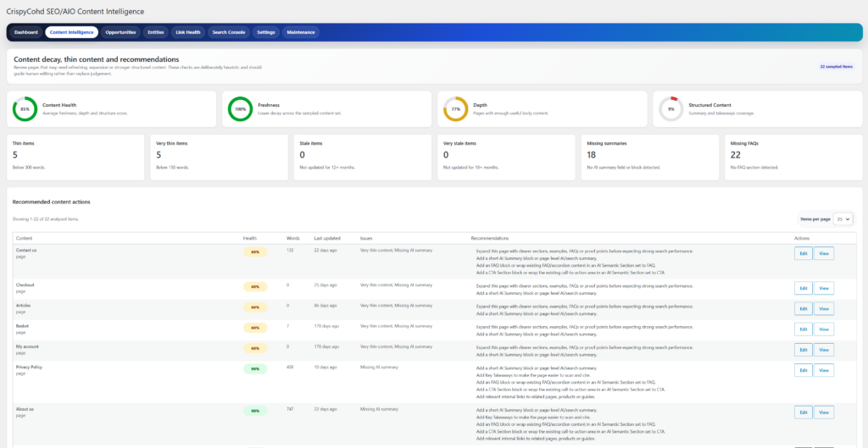Click the Words column header
This screenshot has height=448, width=868.
[292, 238]
